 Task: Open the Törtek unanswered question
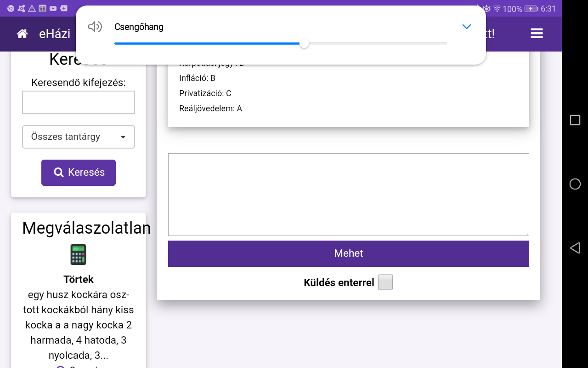coord(79,279)
